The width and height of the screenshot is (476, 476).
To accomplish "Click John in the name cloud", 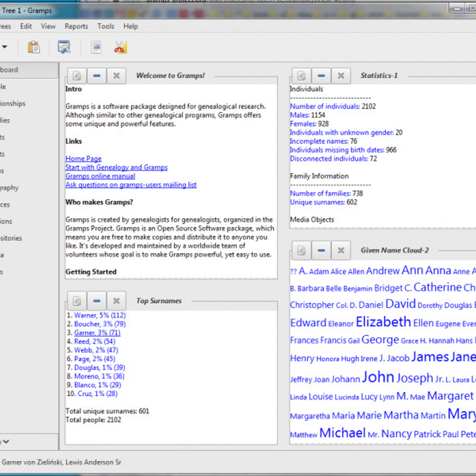I will 378,377.
